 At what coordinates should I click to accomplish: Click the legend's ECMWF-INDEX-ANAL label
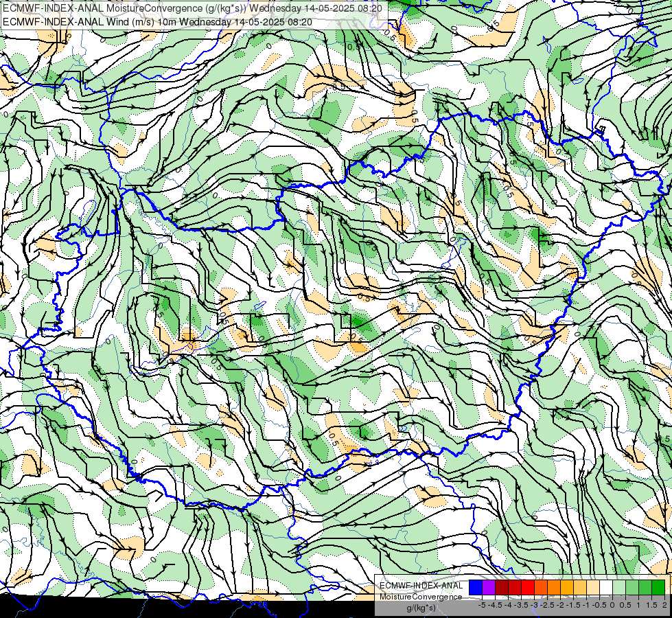(421, 586)
